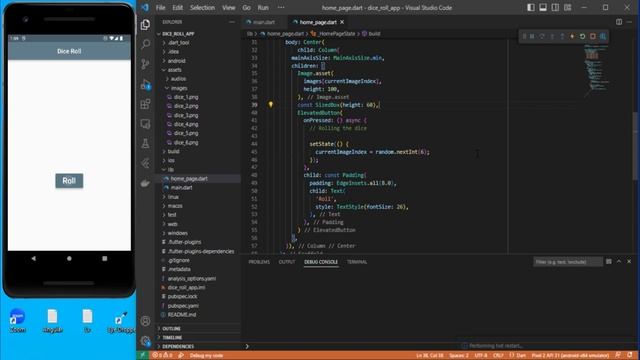Trigger Flutter Hot Reload lightning icon
Image resolution: width=640 pixels, height=360 pixels.
pos(572,36)
